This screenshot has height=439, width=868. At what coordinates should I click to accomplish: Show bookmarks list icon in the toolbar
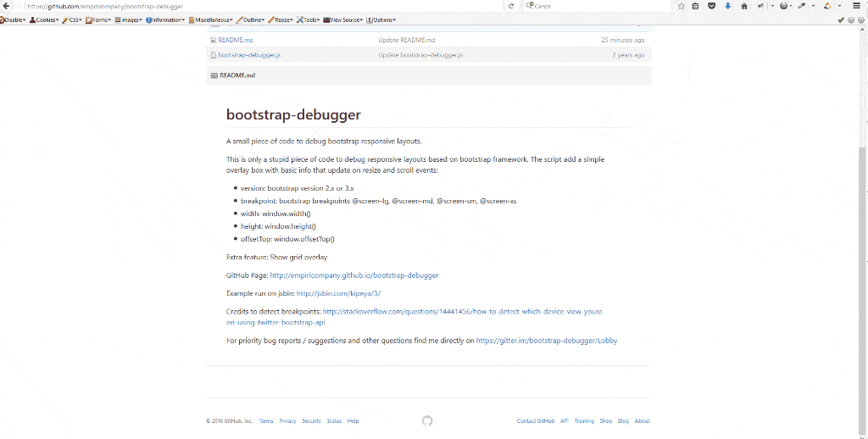coord(695,6)
